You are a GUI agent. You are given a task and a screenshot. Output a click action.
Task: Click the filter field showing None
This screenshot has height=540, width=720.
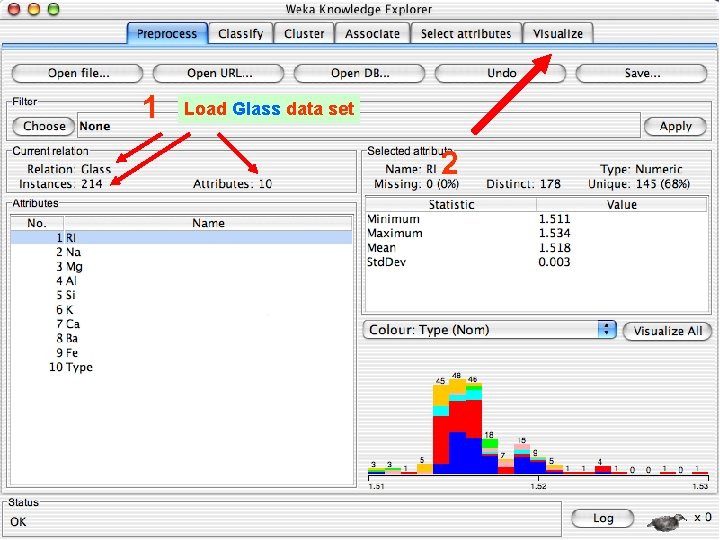(x=359, y=126)
